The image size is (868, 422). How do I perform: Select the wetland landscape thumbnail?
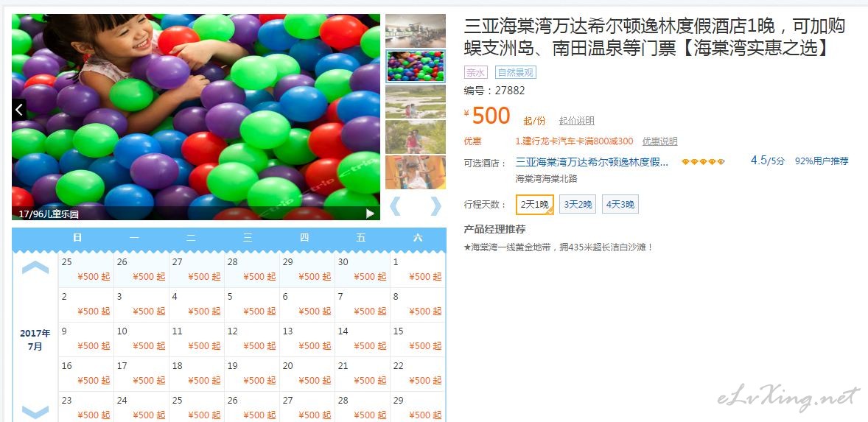[415, 101]
